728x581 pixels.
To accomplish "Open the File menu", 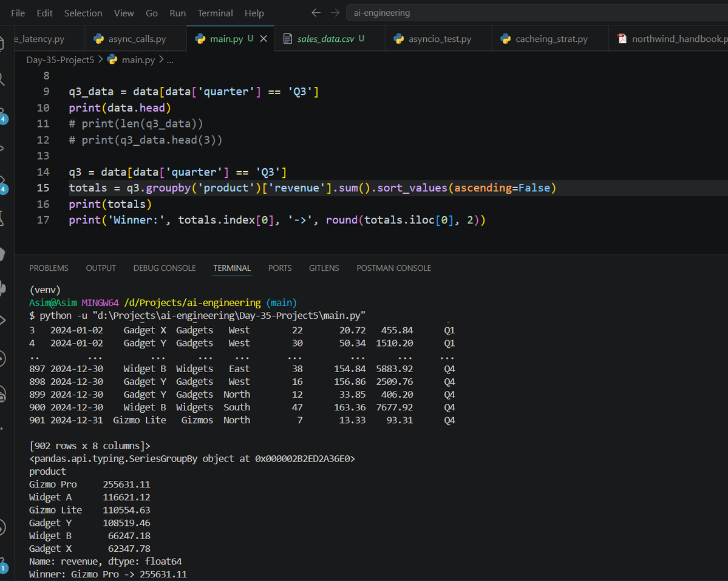I will (18, 13).
